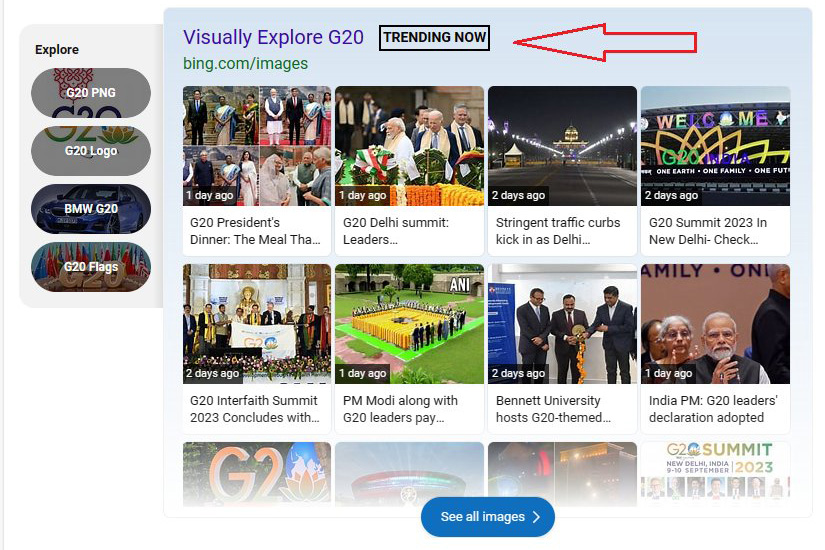The height and width of the screenshot is (550, 825).
Task: Click the See all images button
Action: [488, 517]
